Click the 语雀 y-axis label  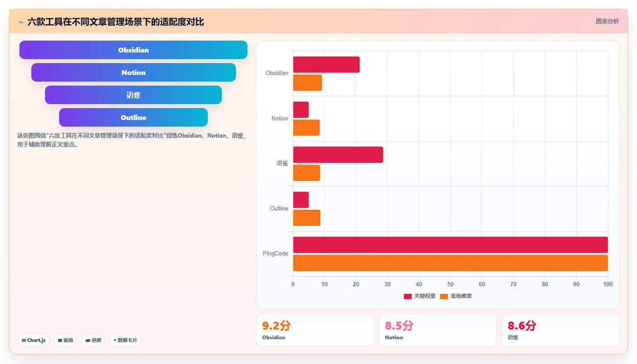(x=282, y=163)
